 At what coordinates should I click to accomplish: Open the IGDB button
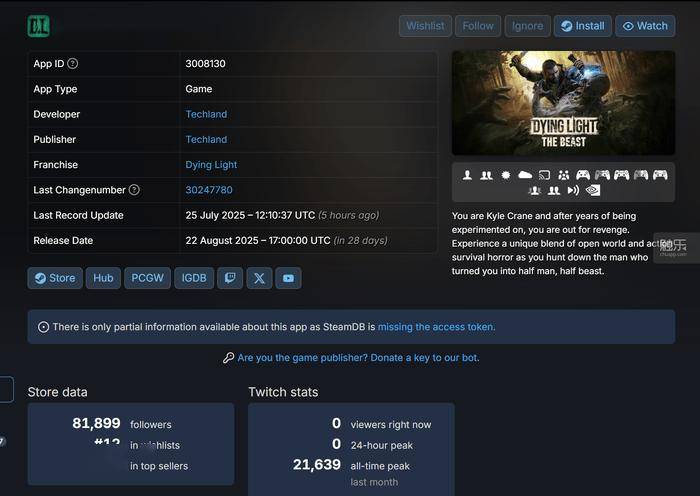click(x=194, y=278)
